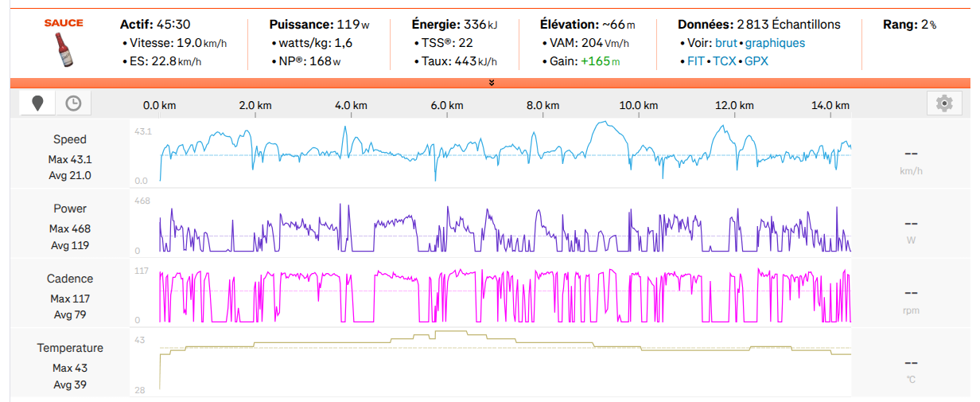Screen dimensions: 980x402
Task: Click the 2.0 km axis marker
Action: pos(256,105)
